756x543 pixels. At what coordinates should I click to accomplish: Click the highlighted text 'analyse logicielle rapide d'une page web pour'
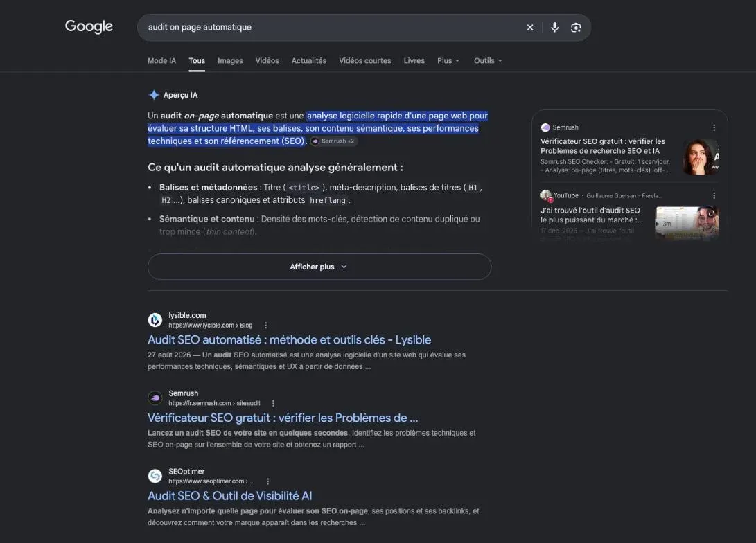click(397, 116)
